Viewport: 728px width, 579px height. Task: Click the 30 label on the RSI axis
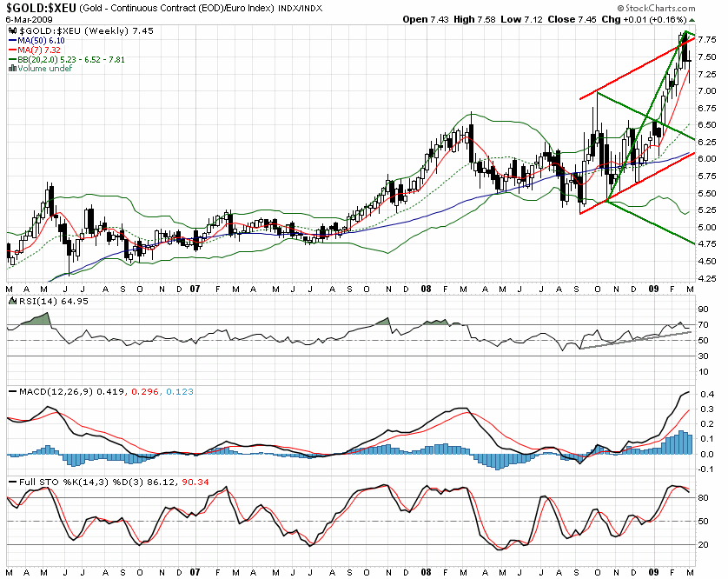coord(704,356)
